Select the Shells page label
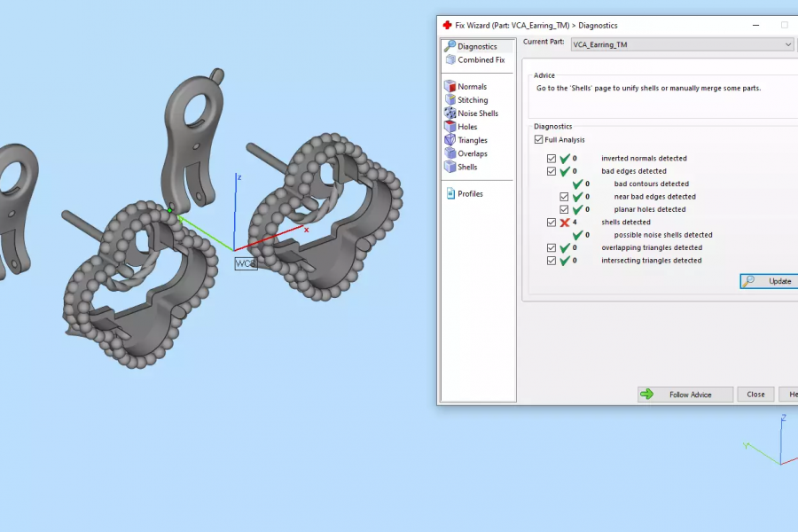798x532 pixels. 467,167
